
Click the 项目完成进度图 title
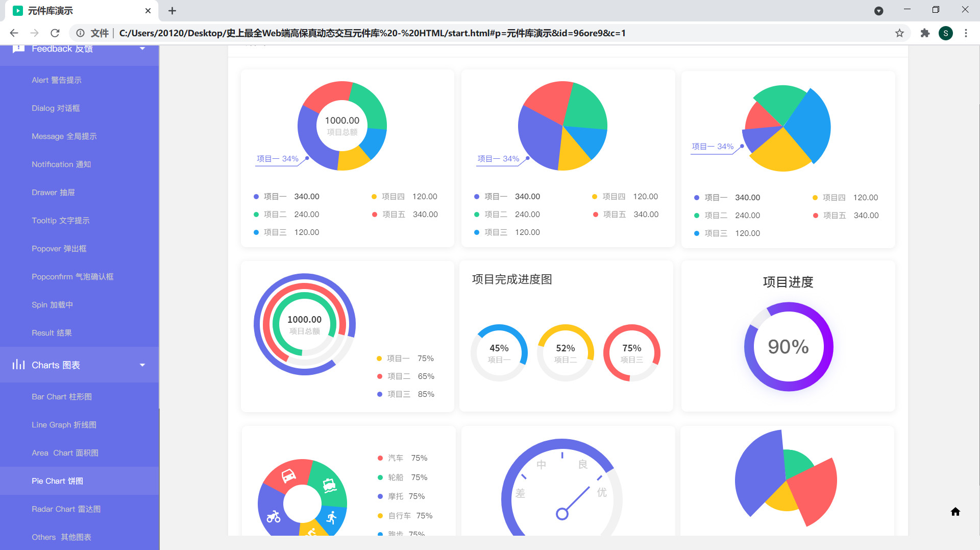[512, 279]
